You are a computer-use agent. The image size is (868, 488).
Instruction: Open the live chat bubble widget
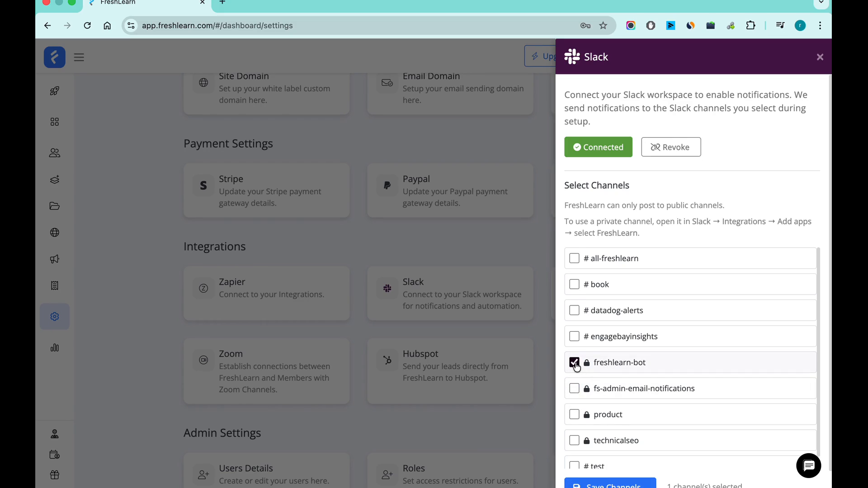coord(808,465)
